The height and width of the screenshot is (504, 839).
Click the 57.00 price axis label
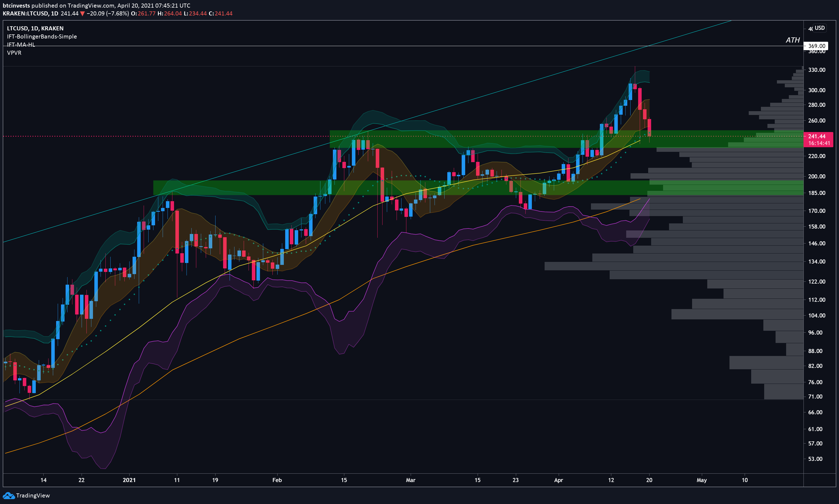[815, 444]
